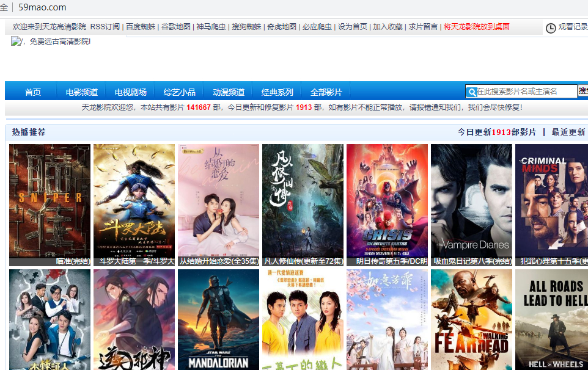This screenshot has width=588, height=370.
Task: Select 综艺小品 in navigation bar
Action: coord(179,92)
